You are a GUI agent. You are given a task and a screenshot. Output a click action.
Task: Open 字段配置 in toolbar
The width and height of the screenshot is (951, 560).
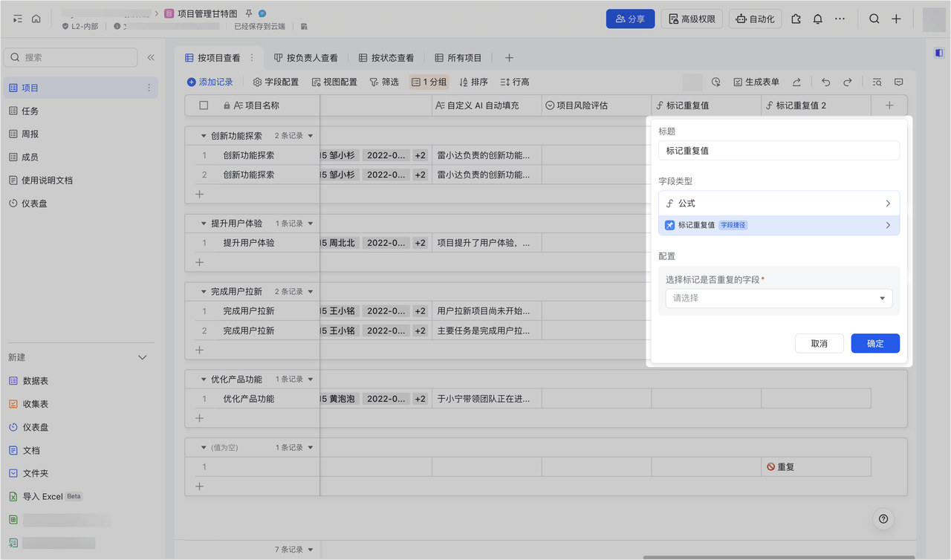[x=276, y=82]
